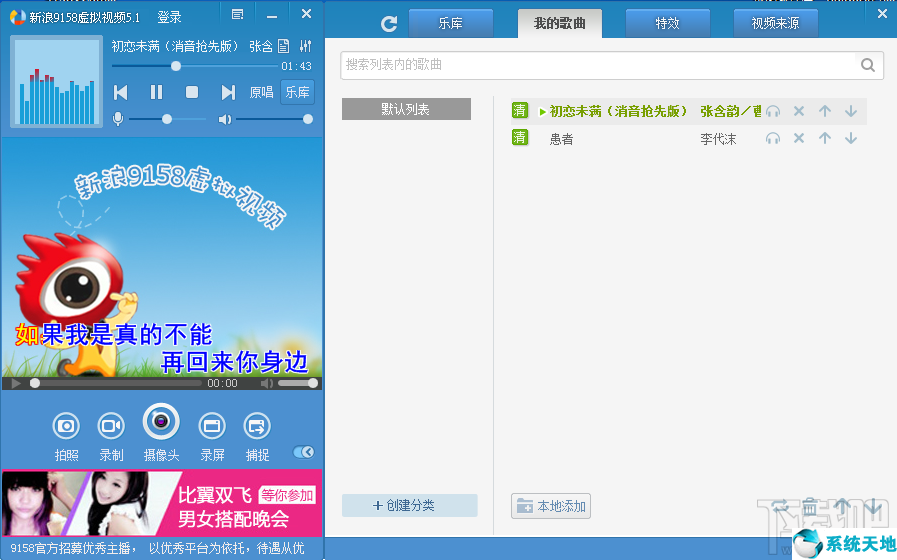This screenshot has width=897, height=560.
Task: Seek within the song progress bar
Action: (195, 66)
